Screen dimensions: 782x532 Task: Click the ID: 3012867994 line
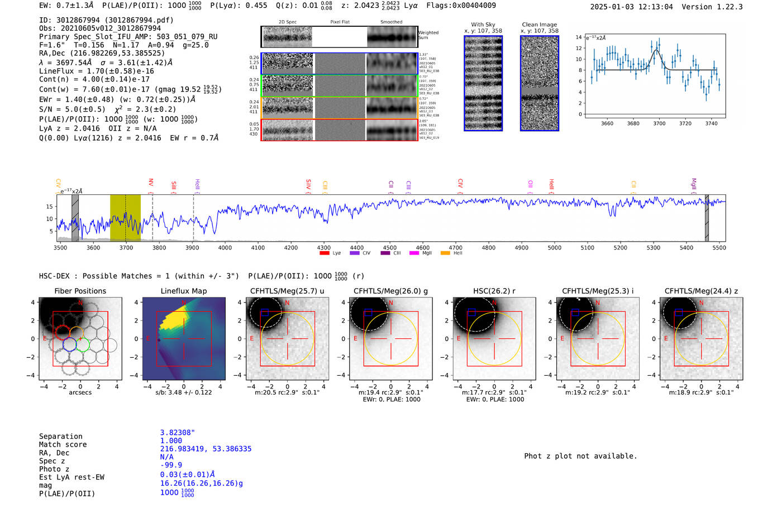pyautogui.click(x=106, y=20)
